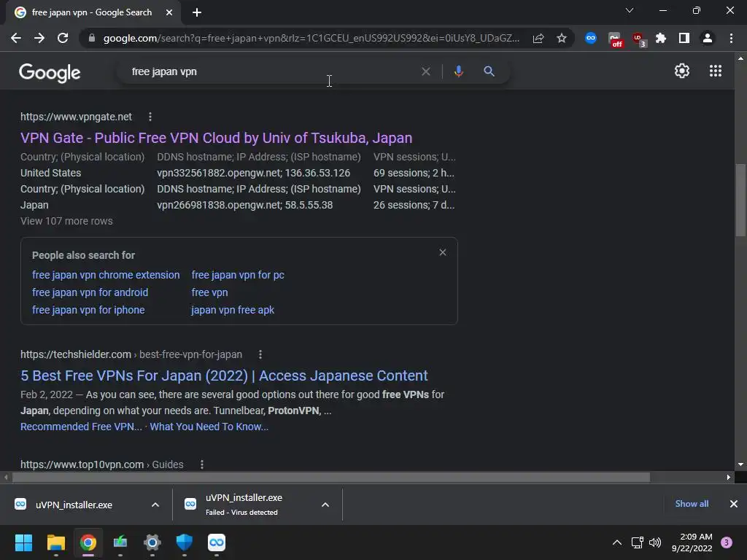Open the Chrome profile avatar
Viewport: 747px width, 560px height.
coord(708,38)
